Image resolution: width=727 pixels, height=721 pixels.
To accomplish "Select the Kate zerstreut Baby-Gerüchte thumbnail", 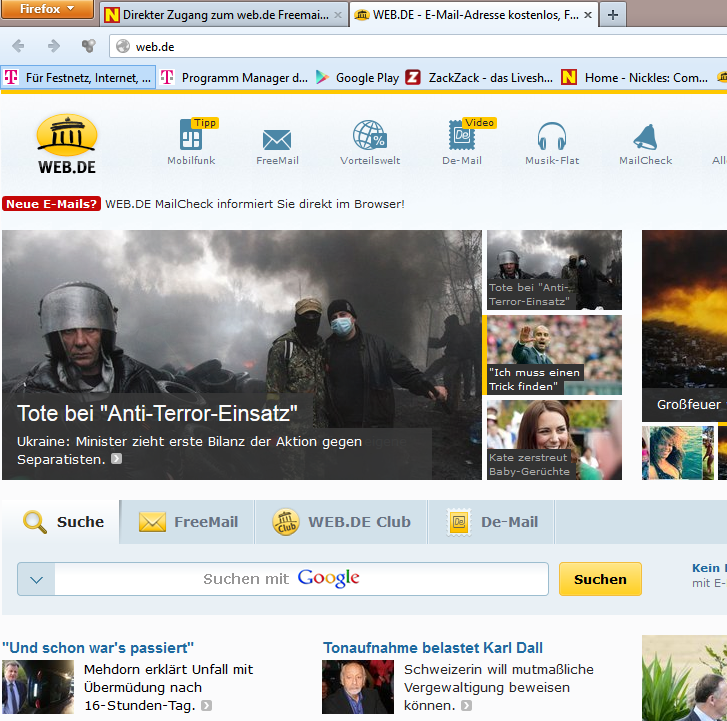I will [x=554, y=440].
